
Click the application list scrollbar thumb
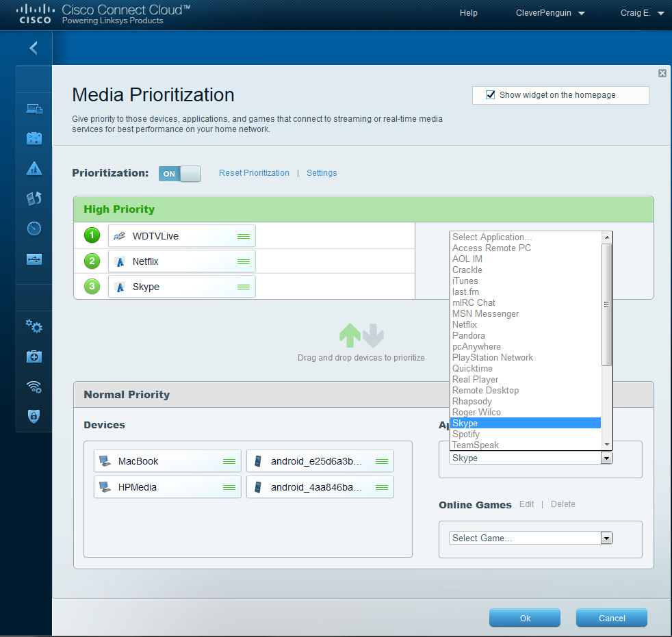click(606, 304)
